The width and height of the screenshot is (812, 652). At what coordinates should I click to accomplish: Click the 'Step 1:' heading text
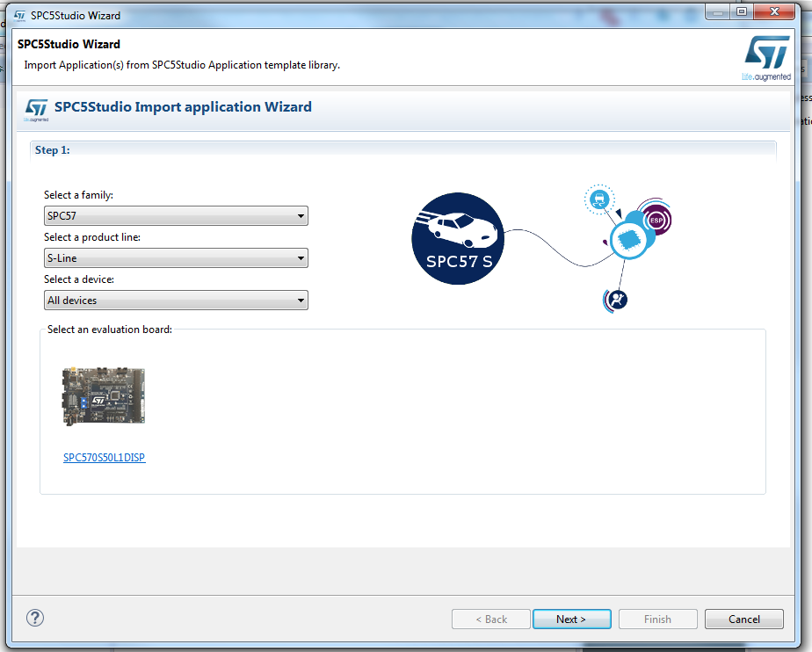[53, 150]
